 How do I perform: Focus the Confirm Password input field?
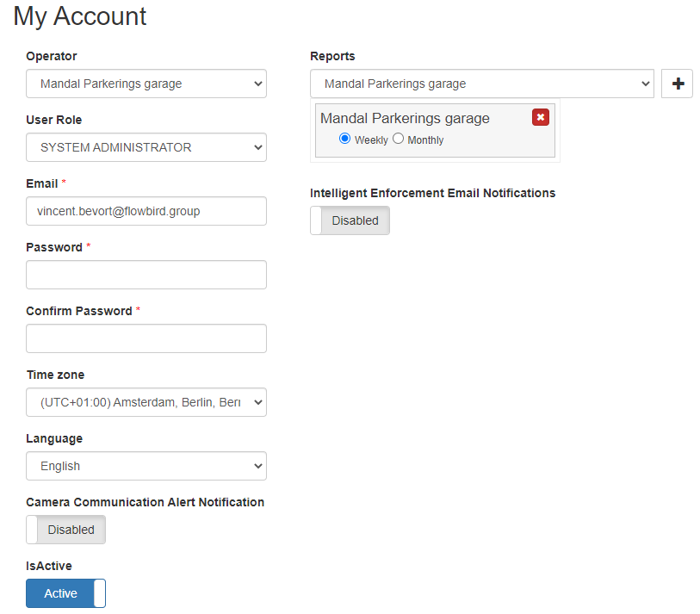(x=146, y=338)
